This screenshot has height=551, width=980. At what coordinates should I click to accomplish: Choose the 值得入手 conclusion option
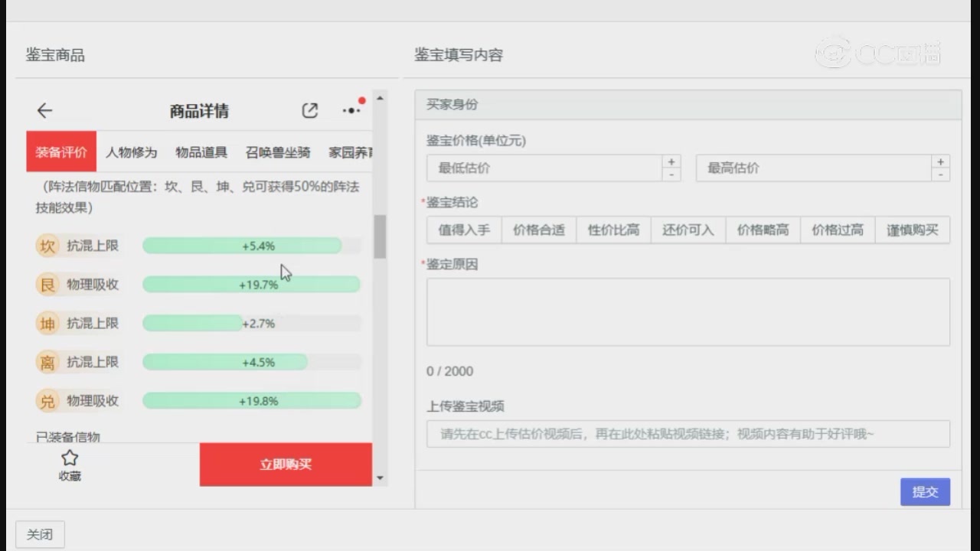[x=464, y=230]
